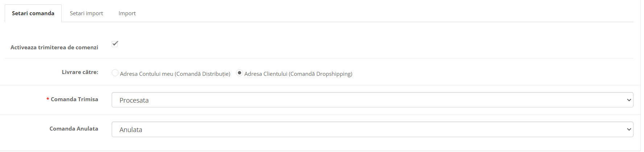
Task: Click the Anulata selected value text
Action: [131, 130]
